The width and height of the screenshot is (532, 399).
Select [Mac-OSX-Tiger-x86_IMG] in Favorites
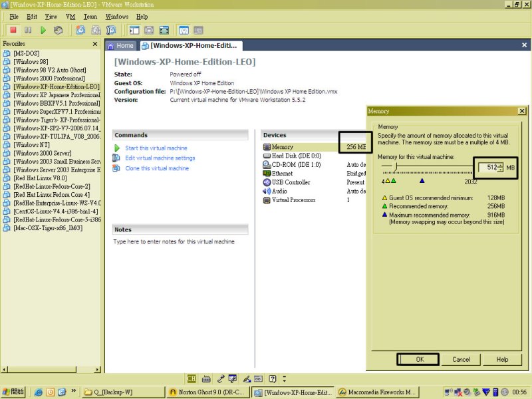(48, 228)
